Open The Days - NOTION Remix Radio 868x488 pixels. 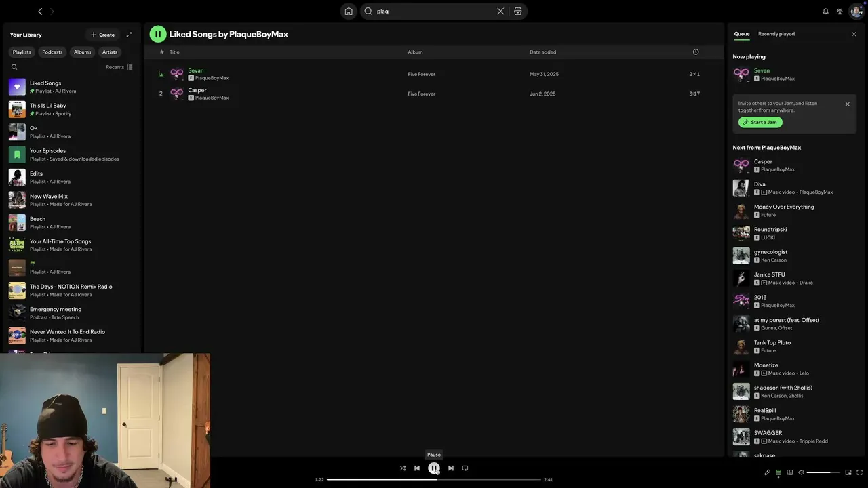(73, 290)
